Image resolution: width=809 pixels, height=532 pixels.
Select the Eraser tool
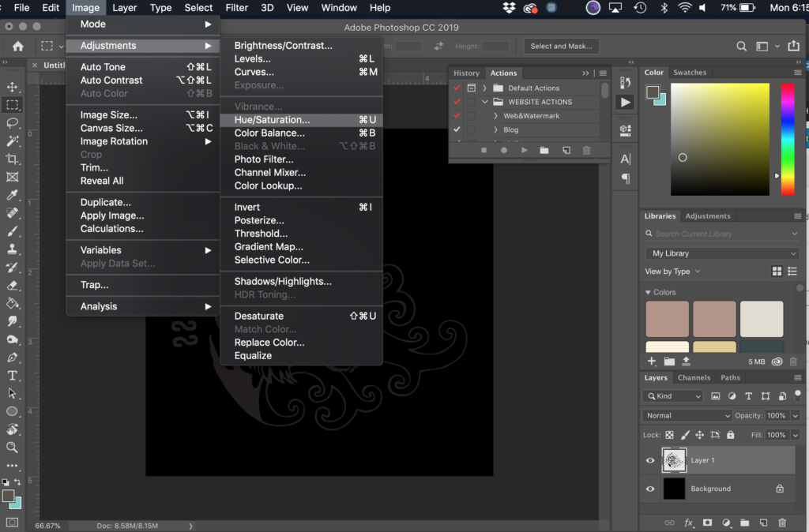(x=13, y=285)
